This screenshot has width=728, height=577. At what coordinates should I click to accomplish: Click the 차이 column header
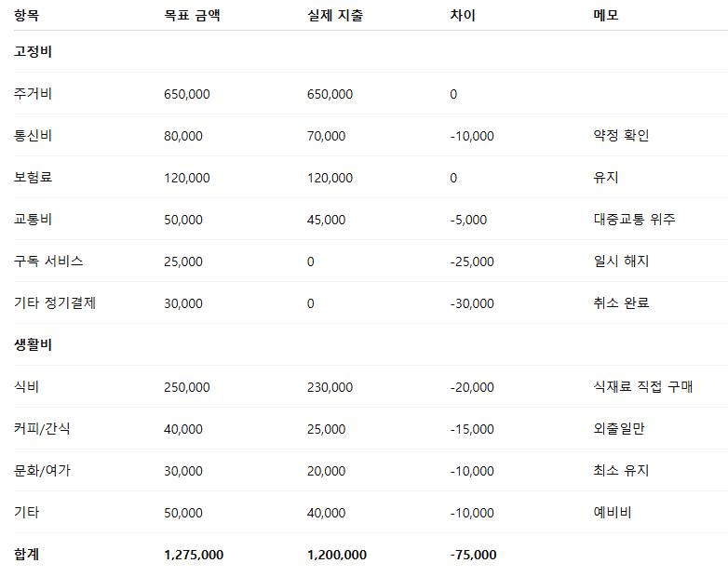[462, 16]
